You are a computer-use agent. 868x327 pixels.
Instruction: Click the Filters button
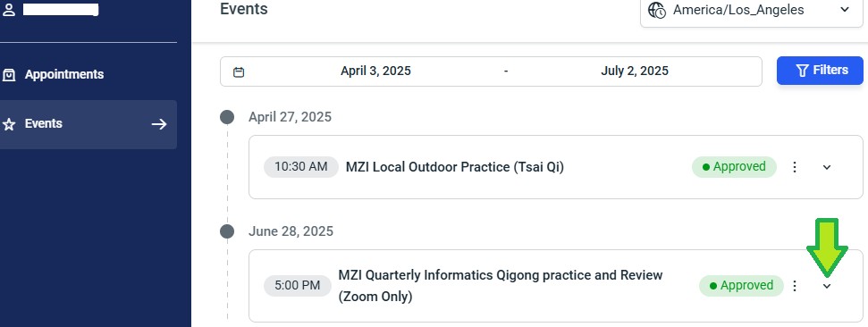pyautogui.click(x=820, y=71)
